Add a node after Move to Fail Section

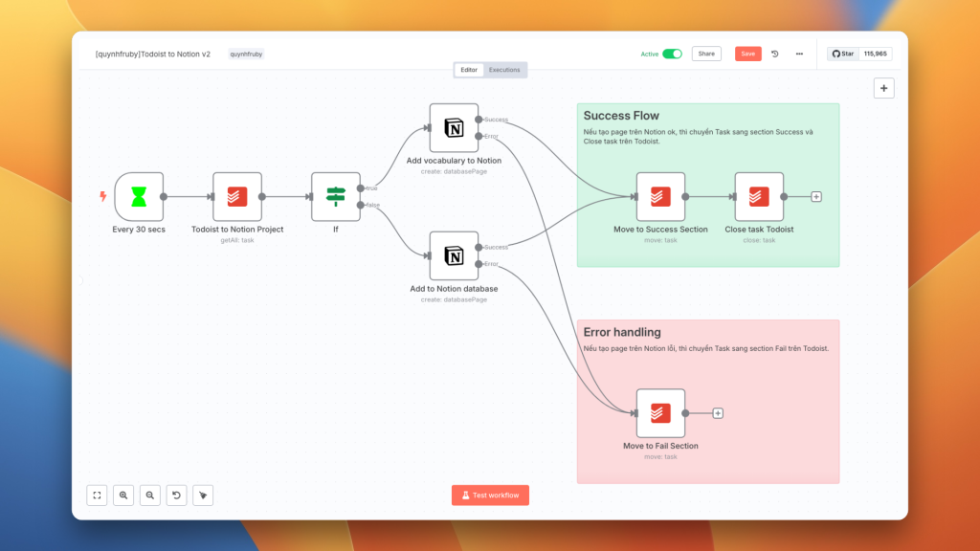[718, 413]
